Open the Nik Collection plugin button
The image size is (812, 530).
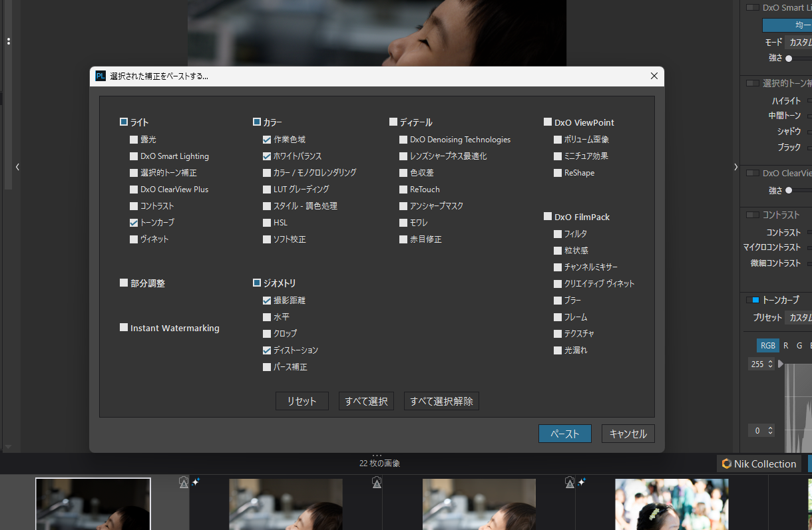coord(758,464)
